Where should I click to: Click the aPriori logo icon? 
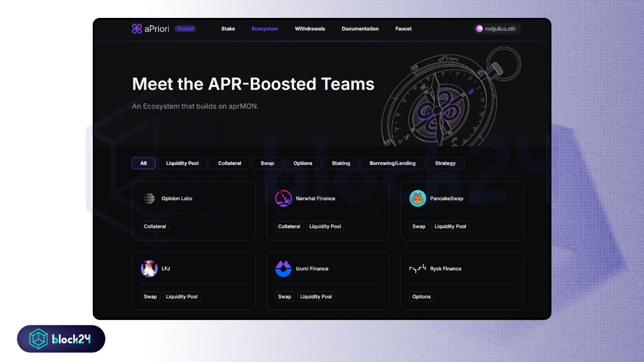click(x=137, y=29)
